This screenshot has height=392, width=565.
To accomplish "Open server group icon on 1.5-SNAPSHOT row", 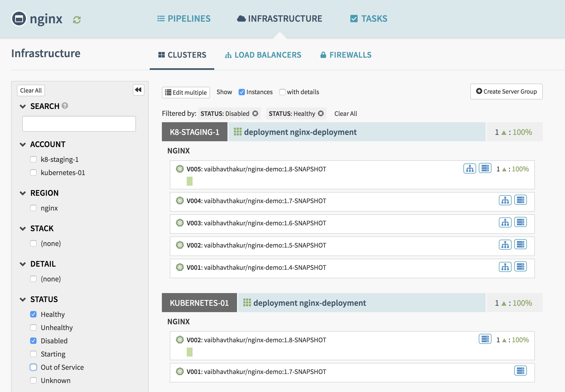I will 521,245.
